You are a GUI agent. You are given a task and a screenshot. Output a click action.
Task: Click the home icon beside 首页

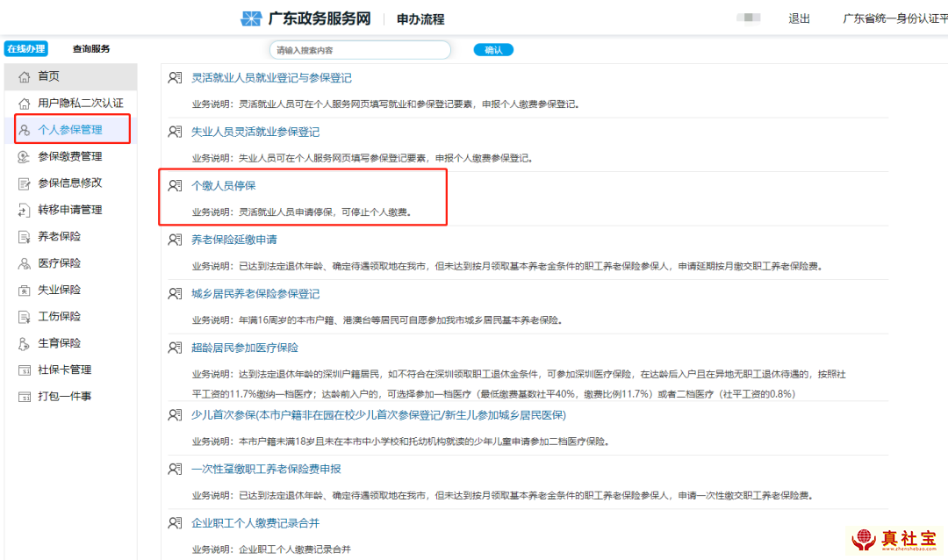point(25,77)
